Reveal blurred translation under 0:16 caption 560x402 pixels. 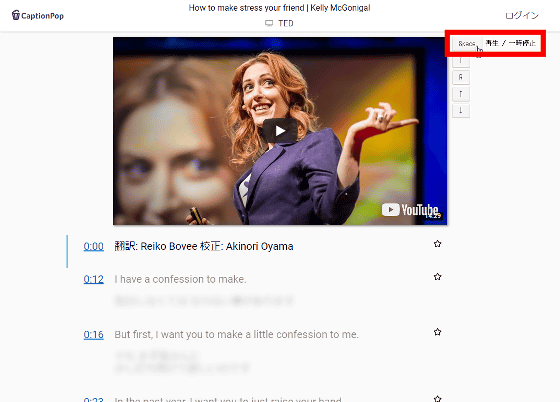[182, 362]
